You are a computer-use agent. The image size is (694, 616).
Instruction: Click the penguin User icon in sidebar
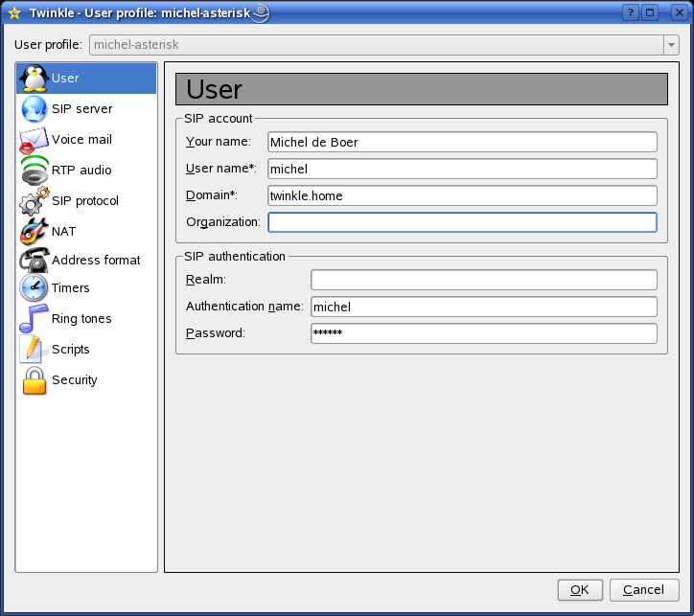click(x=35, y=79)
